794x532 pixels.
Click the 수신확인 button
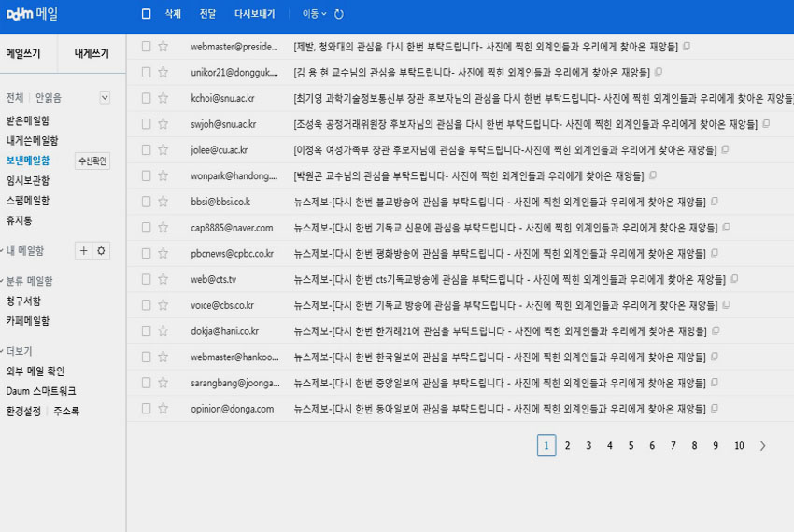pyautogui.click(x=92, y=161)
